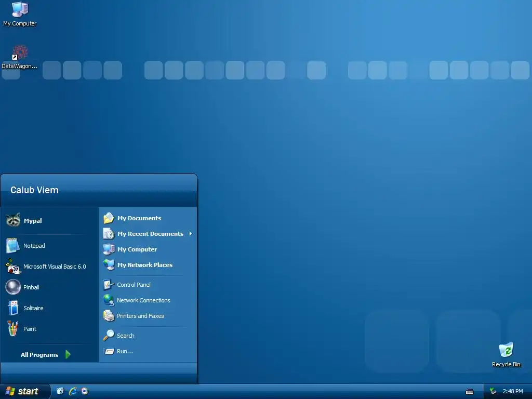The image size is (532, 399).
Task: Click the Search text label
Action: coord(126,336)
